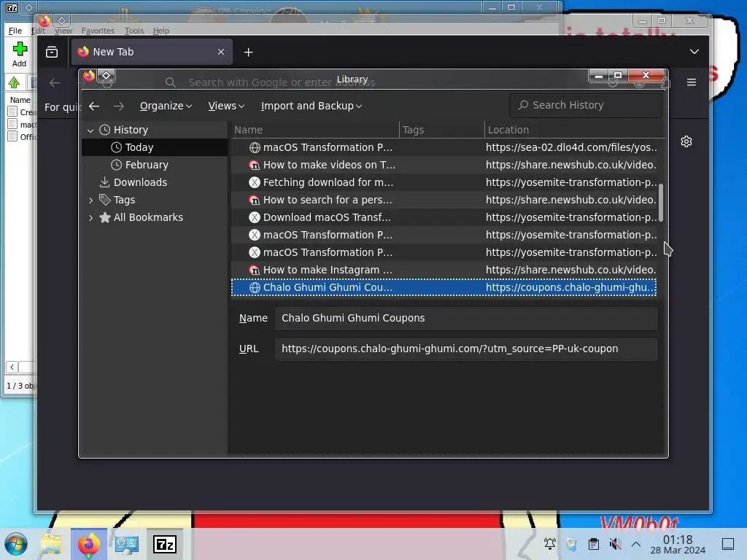Open the Firefox hamburger application menu
This screenshot has height=560, width=747.
click(692, 82)
